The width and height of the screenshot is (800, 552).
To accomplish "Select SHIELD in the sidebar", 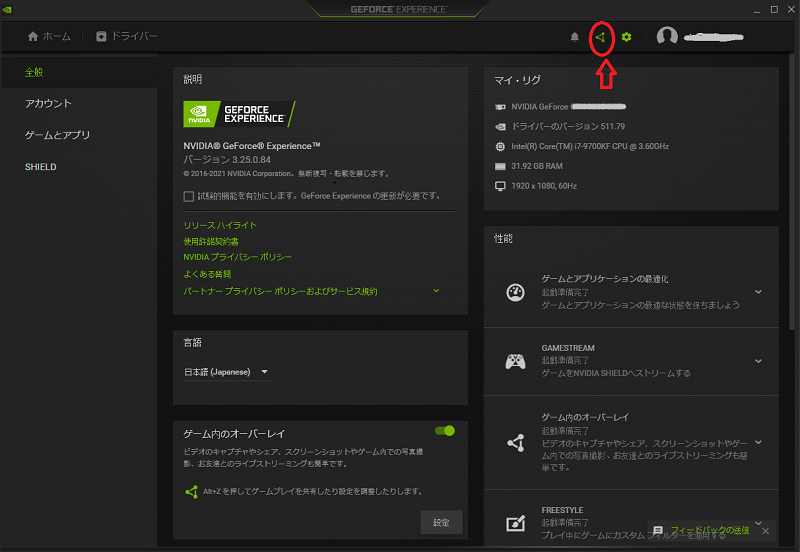I will click(41, 167).
